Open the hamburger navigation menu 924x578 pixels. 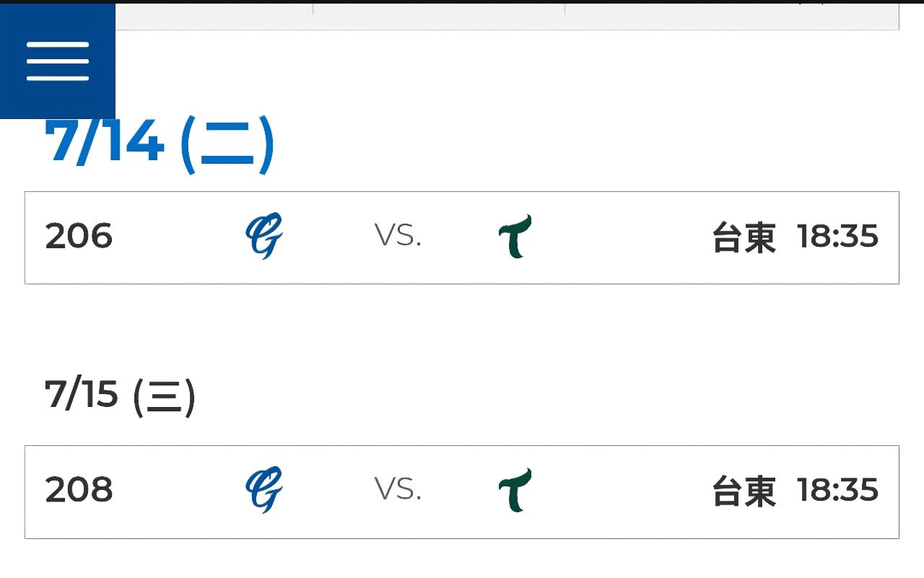coord(58,61)
